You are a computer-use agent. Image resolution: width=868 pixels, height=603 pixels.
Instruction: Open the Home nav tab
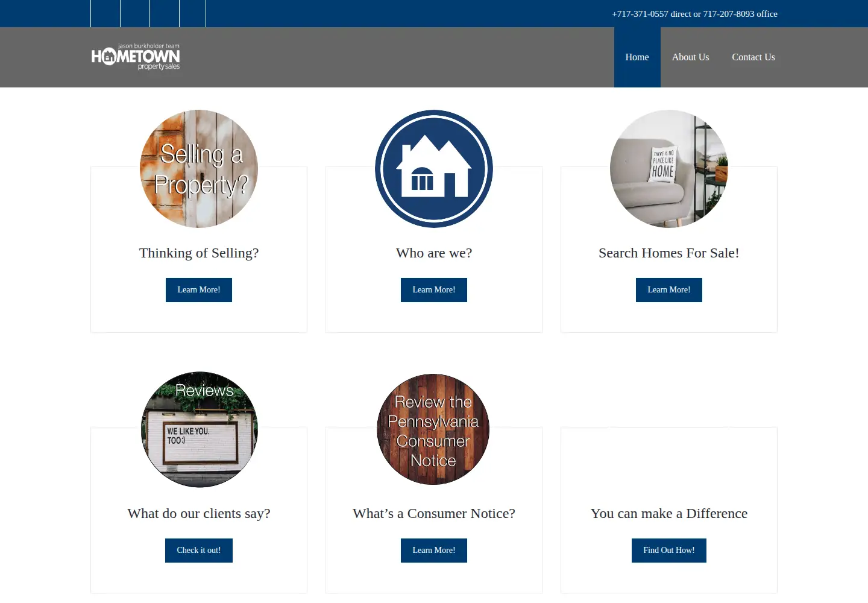[637, 57]
